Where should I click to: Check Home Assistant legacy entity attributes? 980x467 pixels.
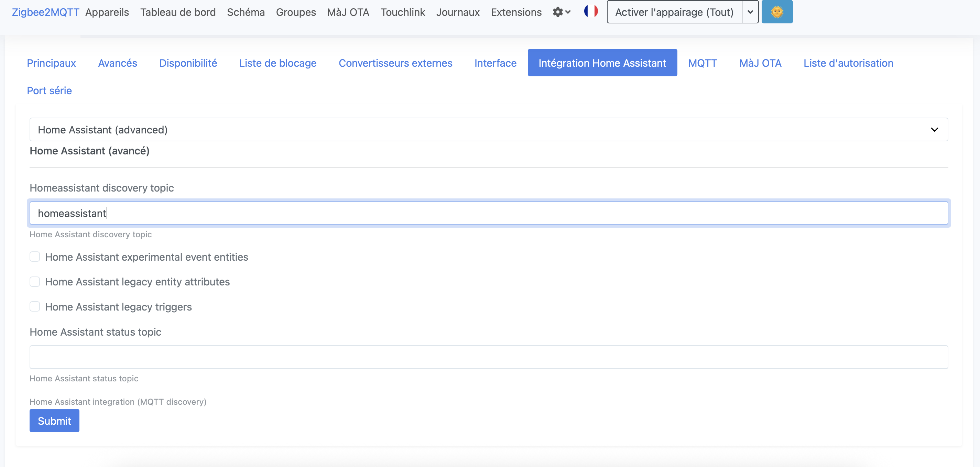(x=35, y=282)
